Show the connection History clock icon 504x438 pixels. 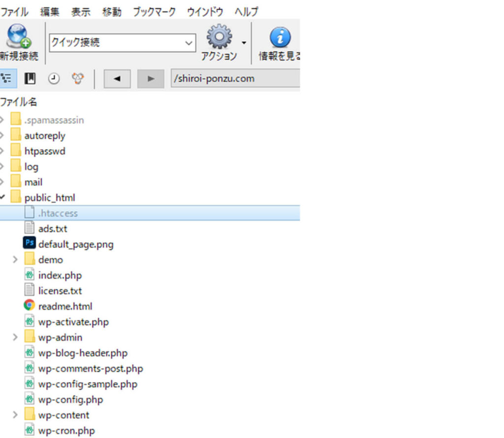[x=54, y=78]
